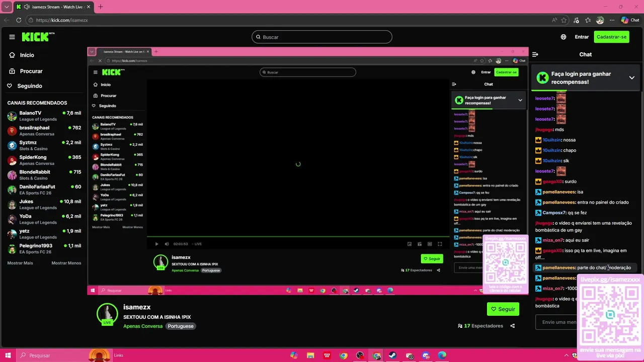
Task: Click the Portuguese language tag
Action: [181, 326]
